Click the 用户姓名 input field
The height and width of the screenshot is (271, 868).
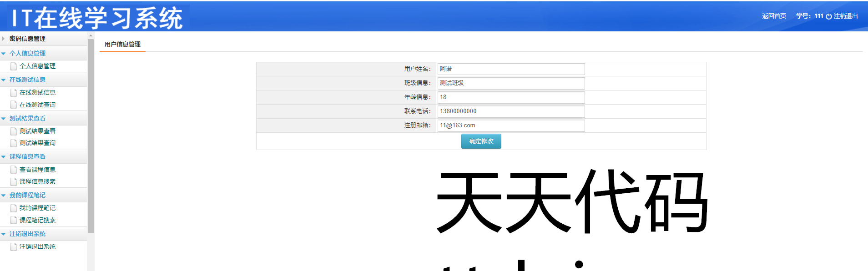tap(511, 69)
